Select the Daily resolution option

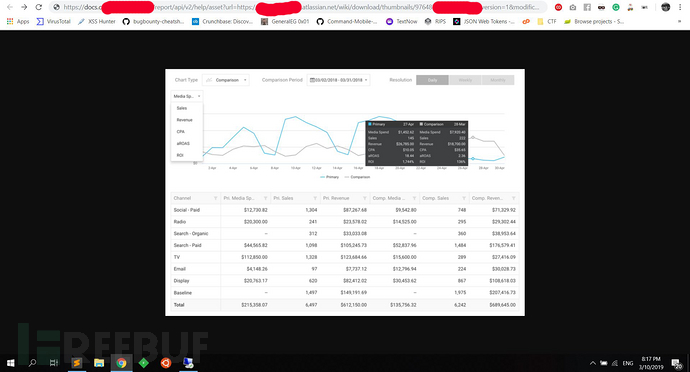(432, 80)
